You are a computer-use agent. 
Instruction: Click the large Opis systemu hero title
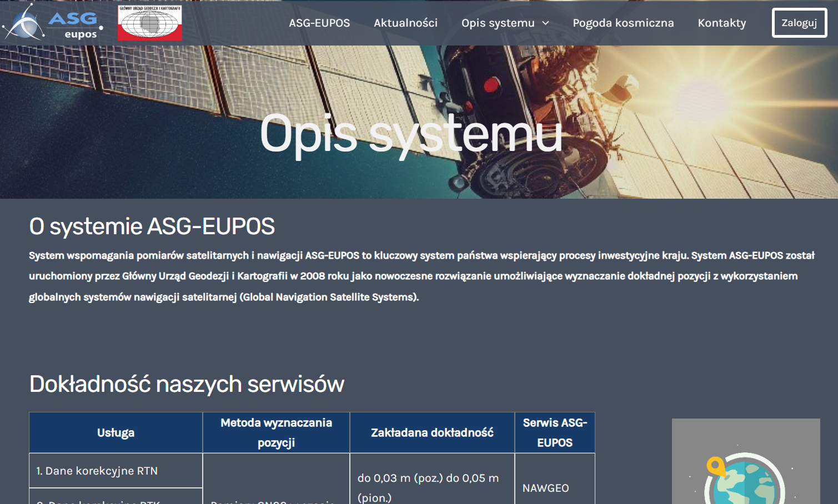tap(411, 134)
